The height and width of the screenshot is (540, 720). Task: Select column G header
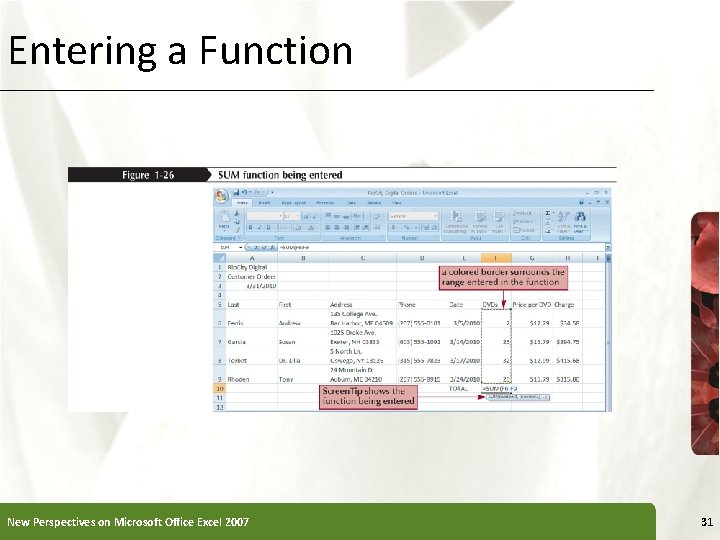point(532,258)
